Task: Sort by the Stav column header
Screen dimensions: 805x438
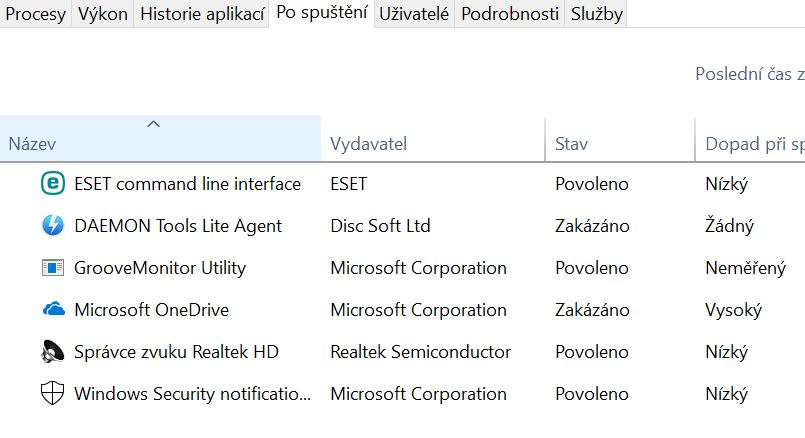Action: pyautogui.click(x=572, y=145)
